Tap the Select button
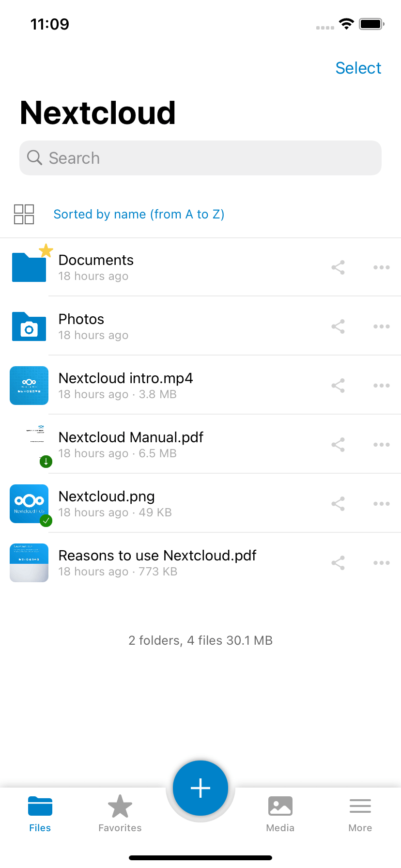The image size is (401, 868). coord(358,68)
